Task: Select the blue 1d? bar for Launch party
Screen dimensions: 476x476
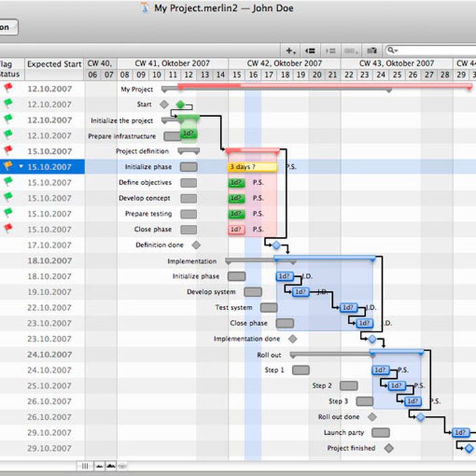Action: click(x=461, y=432)
